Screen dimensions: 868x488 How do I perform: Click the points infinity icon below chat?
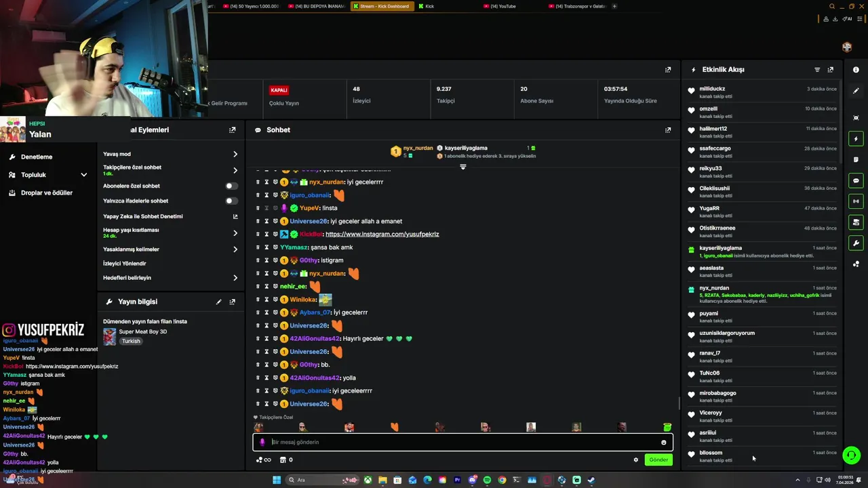(263, 460)
